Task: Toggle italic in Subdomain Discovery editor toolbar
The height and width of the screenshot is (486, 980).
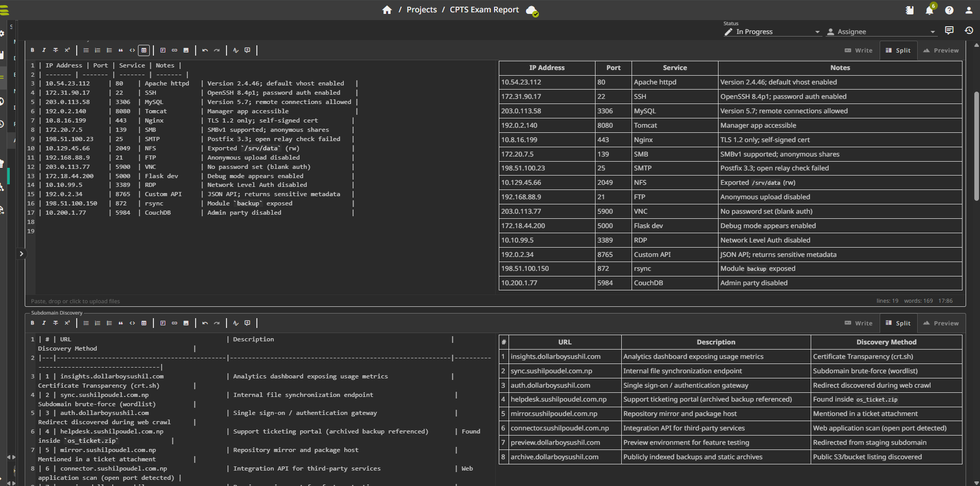Action: click(x=44, y=323)
